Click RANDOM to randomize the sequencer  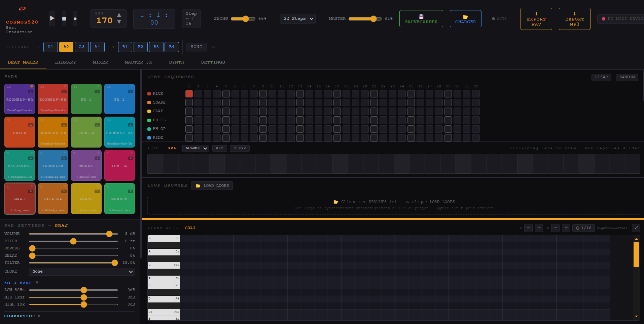point(627,77)
